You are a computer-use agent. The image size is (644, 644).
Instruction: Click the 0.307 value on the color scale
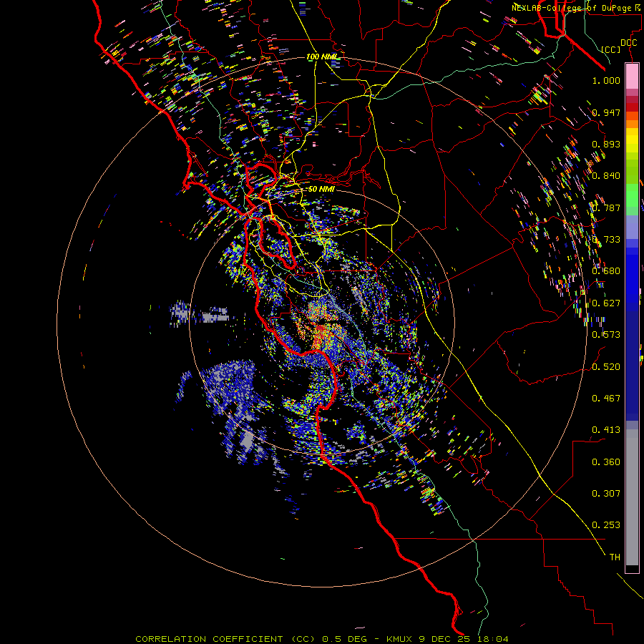coord(606,494)
